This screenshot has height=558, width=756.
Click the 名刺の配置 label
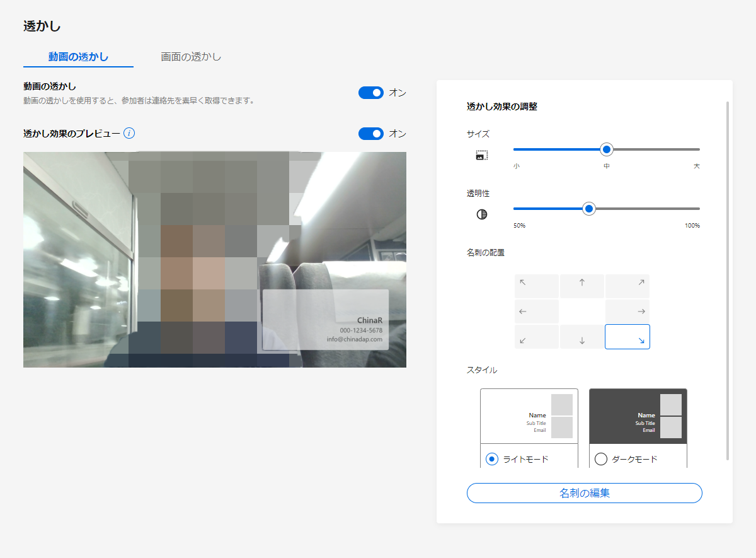(486, 253)
